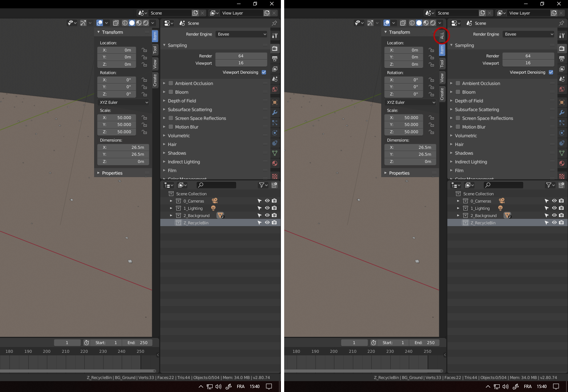This screenshot has width=568, height=392.
Task: Open notification center in left taskbar
Action: [269, 387]
